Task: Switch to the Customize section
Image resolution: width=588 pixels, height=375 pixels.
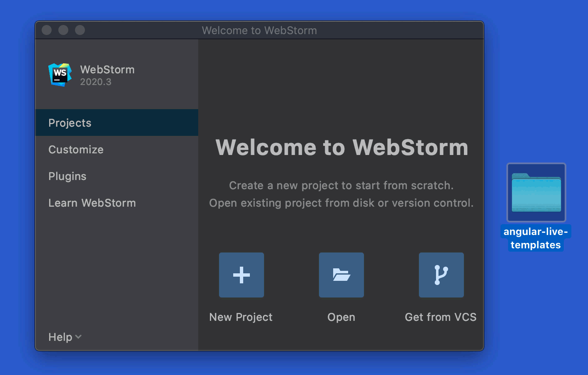Action: tap(76, 149)
